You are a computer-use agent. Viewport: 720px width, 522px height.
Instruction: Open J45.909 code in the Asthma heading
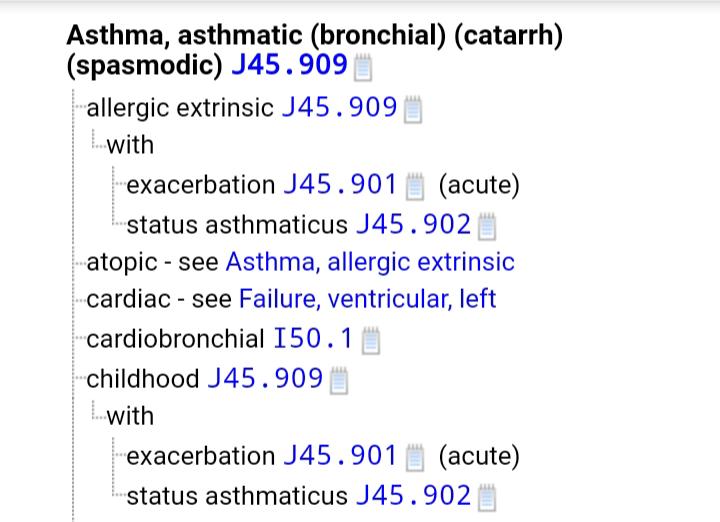pyautogui.click(x=289, y=66)
